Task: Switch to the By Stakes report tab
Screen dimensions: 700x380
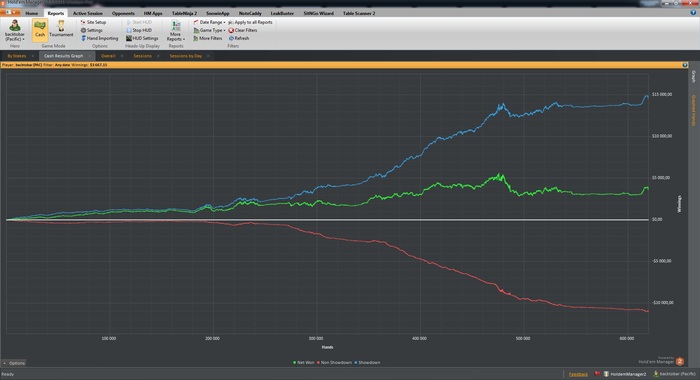Action: tap(17, 56)
